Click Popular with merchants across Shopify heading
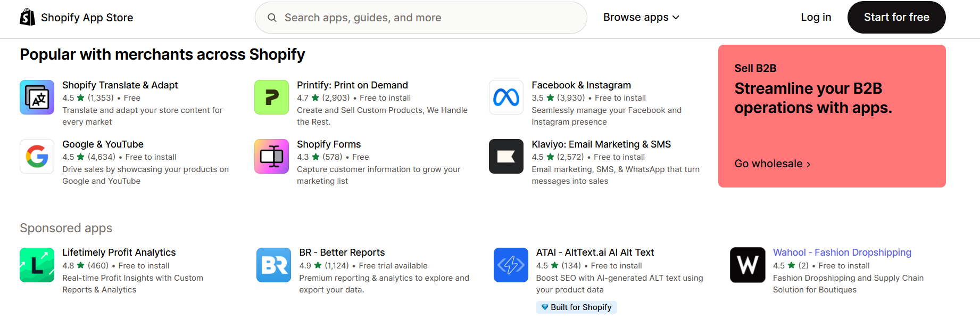The width and height of the screenshot is (980, 326). tap(162, 54)
